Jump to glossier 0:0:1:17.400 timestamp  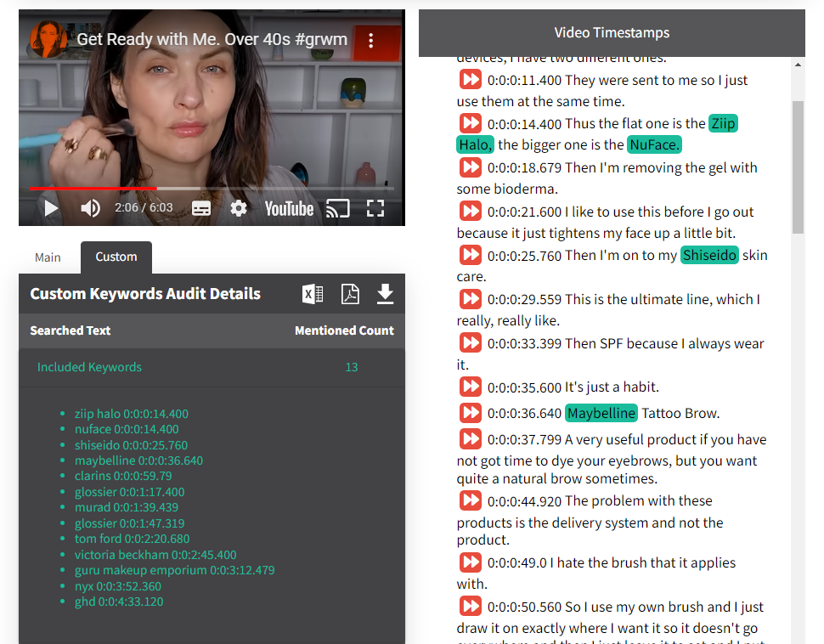point(129,492)
